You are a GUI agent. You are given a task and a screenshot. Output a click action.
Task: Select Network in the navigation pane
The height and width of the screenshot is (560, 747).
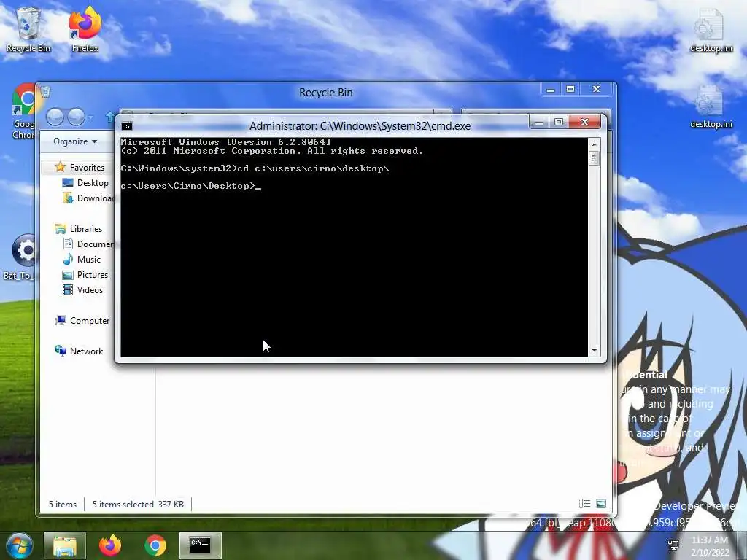pos(79,351)
